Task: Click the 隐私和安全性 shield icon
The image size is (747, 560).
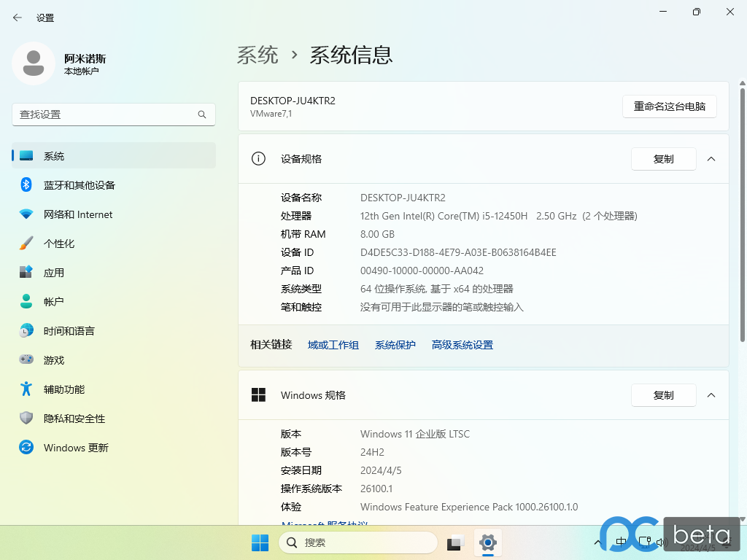Action: pyautogui.click(x=26, y=419)
